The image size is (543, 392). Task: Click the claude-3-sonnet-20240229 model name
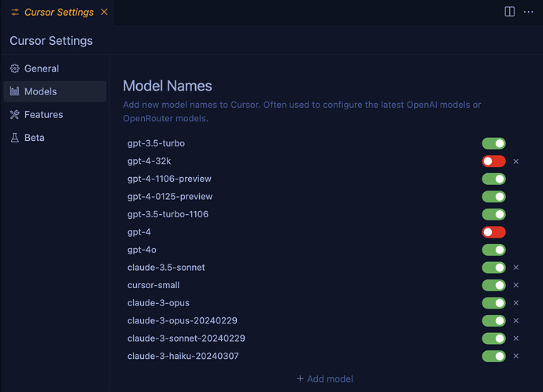click(187, 338)
